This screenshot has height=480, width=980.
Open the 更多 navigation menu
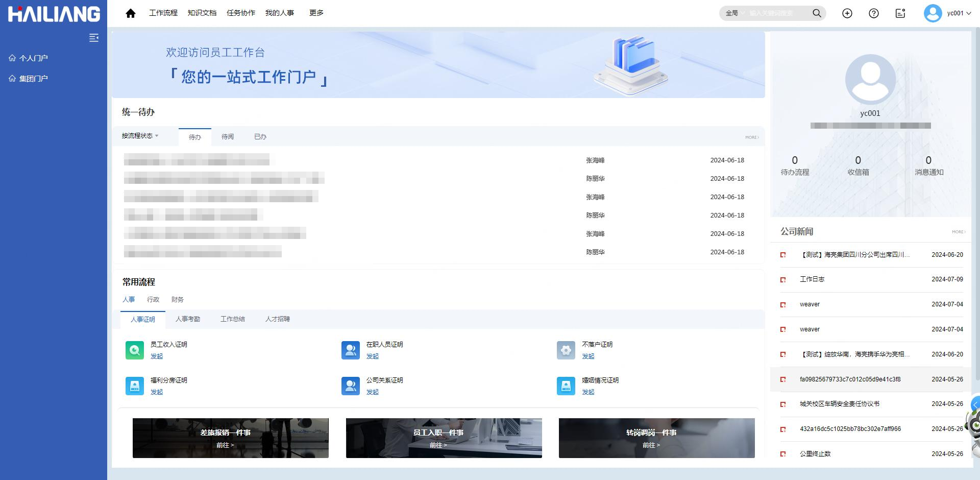(x=316, y=13)
